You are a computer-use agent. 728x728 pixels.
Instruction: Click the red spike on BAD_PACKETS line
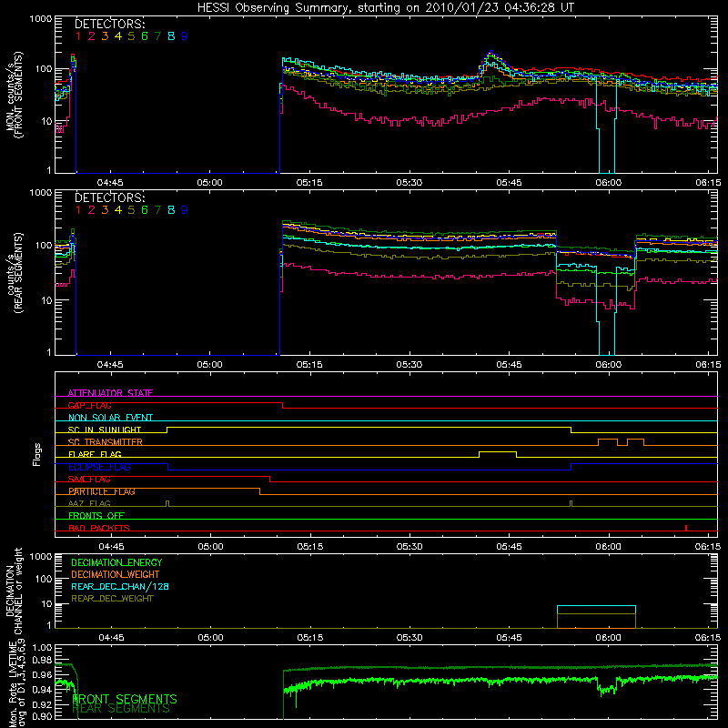686,528
